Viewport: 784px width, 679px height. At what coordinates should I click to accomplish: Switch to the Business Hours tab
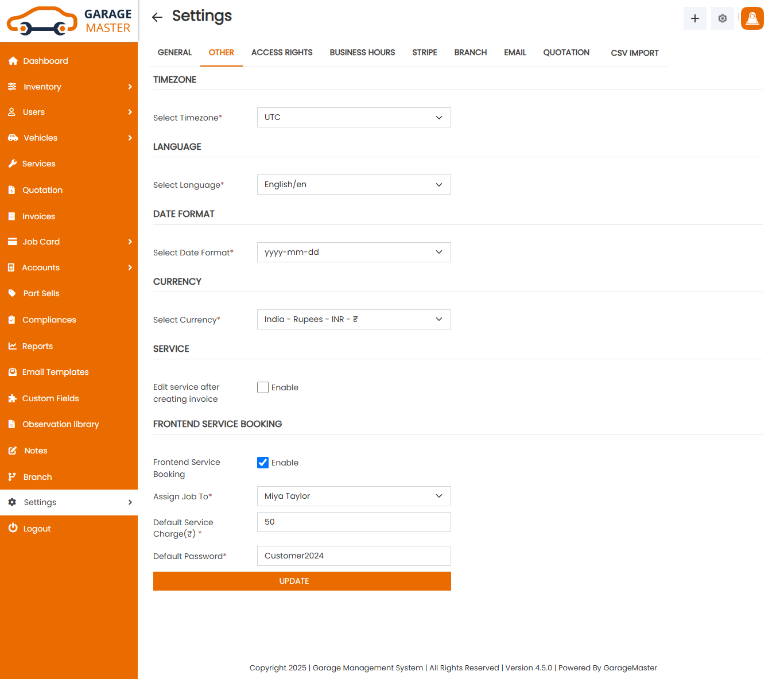pyautogui.click(x=362, y=53)
